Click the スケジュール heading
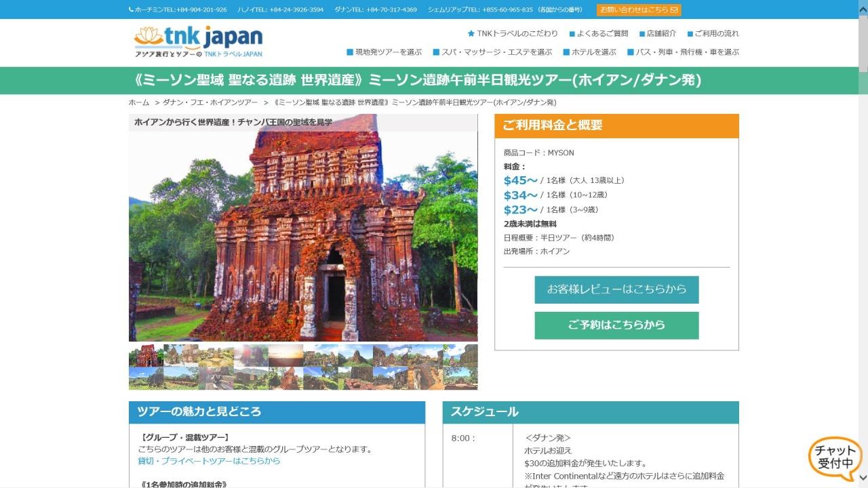The height and width of the screenshot is (488, 868). click(485, 412)
